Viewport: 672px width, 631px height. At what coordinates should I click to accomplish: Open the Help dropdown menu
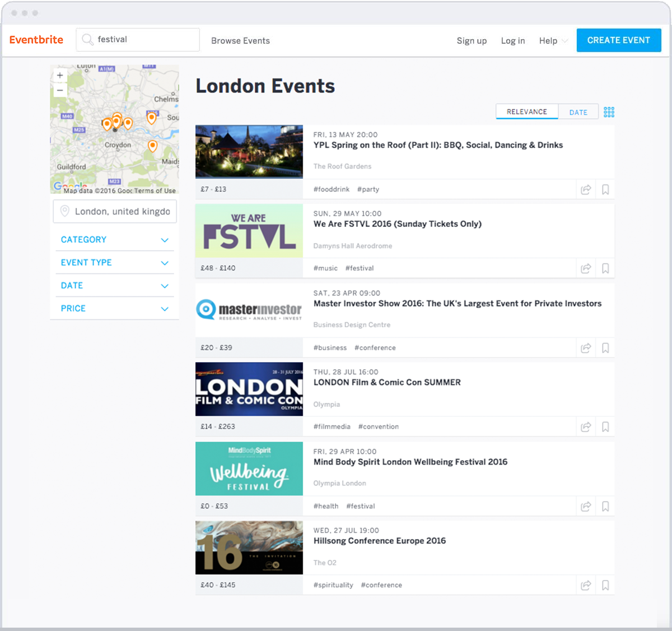tap(553, 40)
